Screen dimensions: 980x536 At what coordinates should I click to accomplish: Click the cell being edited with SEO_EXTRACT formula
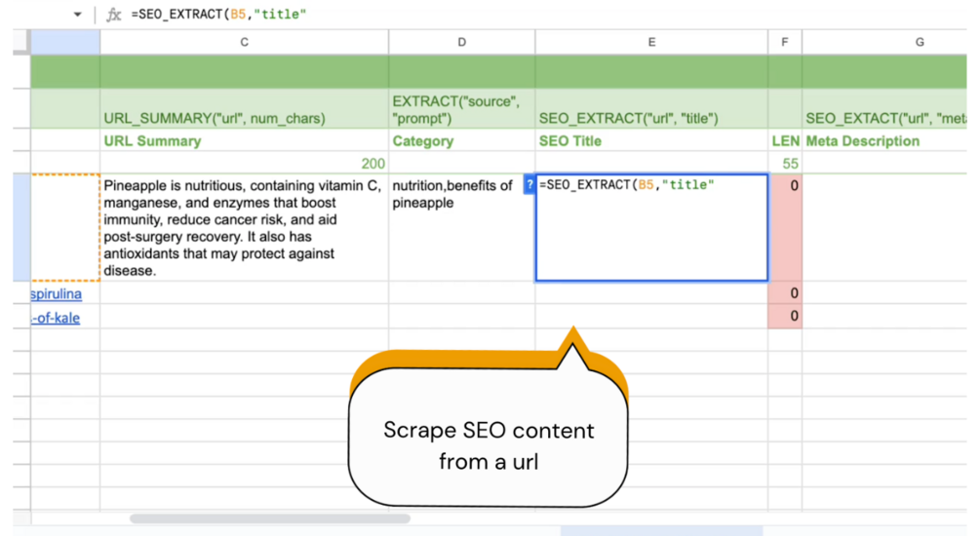point(651,234)
